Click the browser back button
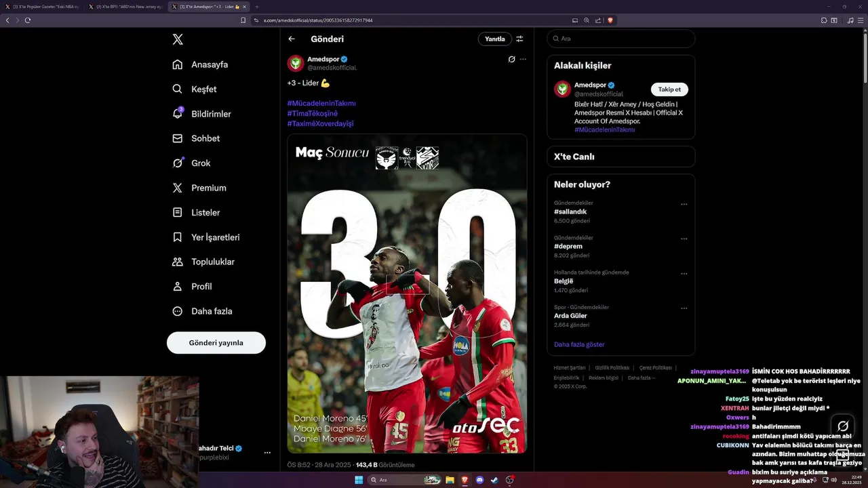Viewport: 868px width, 488px height. pyautogui.click(x=7, y=20)
